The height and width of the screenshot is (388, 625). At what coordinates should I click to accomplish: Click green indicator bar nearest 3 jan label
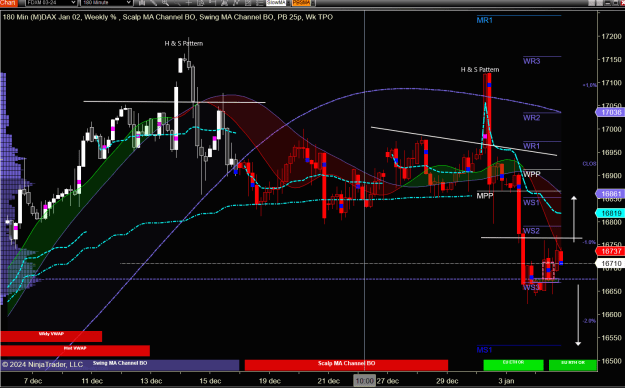[513, 365]
